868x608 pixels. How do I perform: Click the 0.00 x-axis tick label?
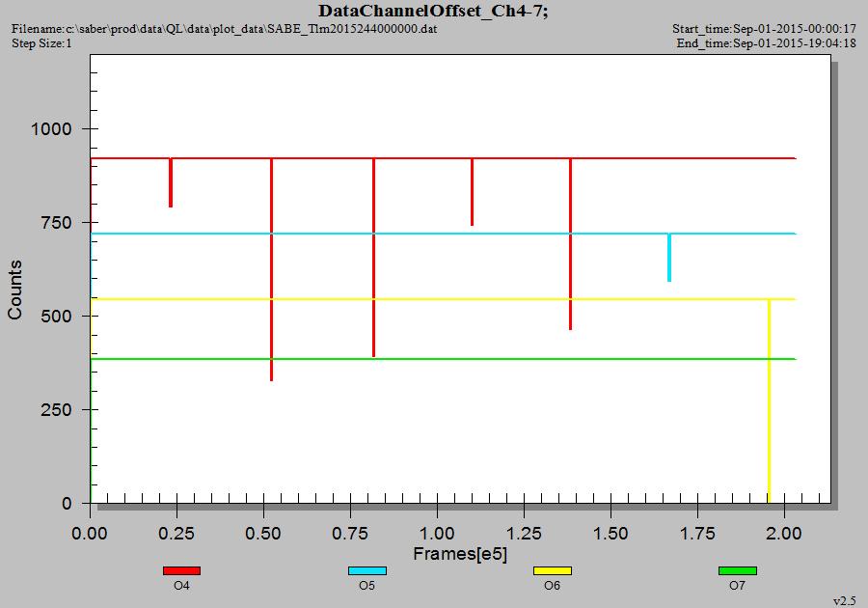click(x=90, y=534)
